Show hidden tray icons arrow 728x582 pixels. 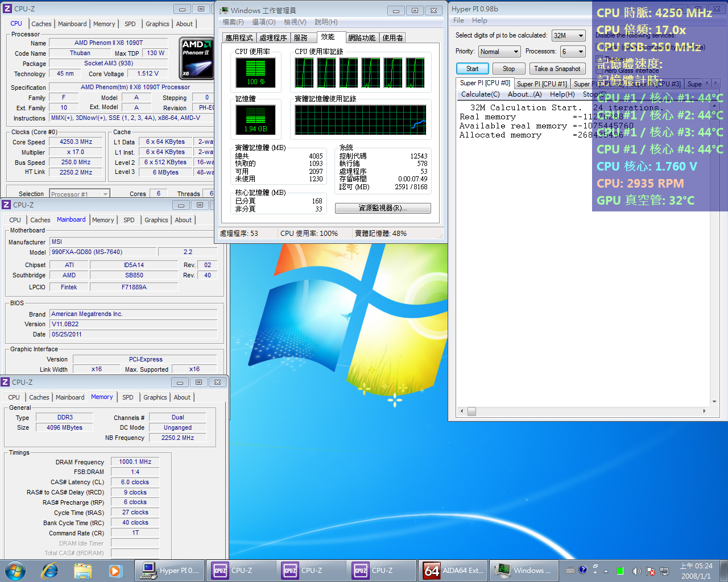point(606,571)
